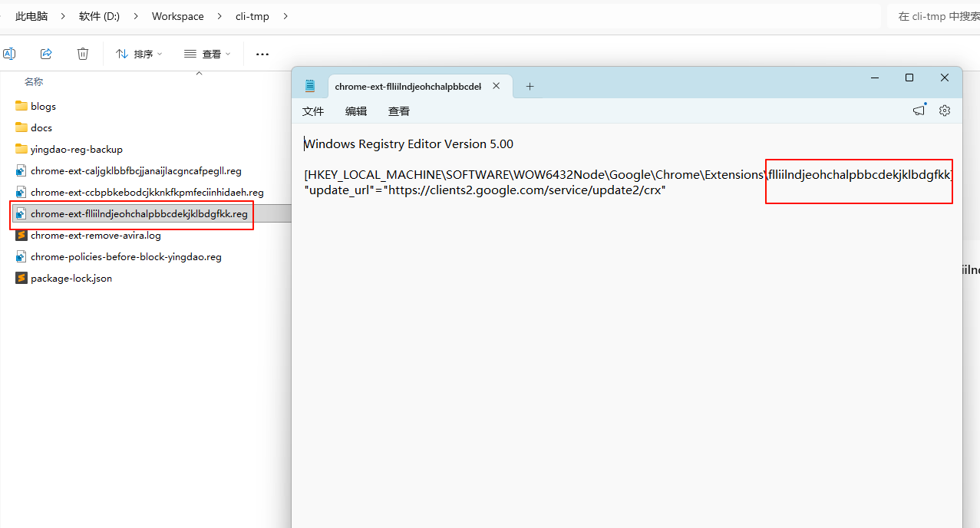Viewport: 980px width, 528px height.
Task: Open the 编辑 menu in Notepad
Action: click(x=356, y=111)
